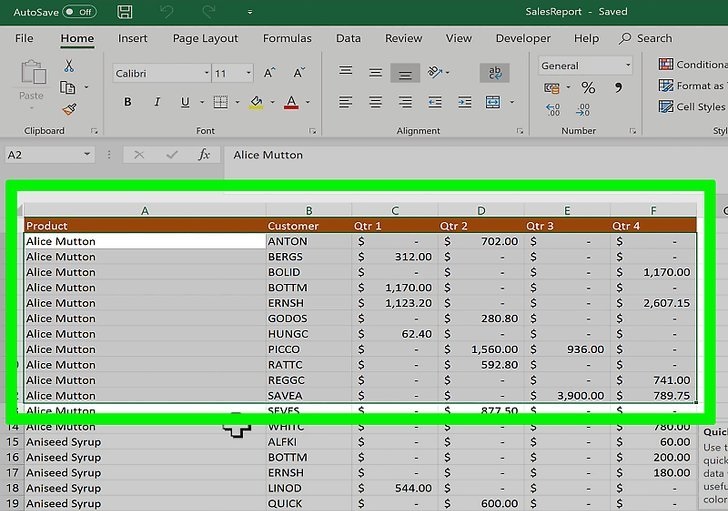The width and height of the screenshot is (728, 511).
Task: Open the Data tab
Action: (348, 38)
